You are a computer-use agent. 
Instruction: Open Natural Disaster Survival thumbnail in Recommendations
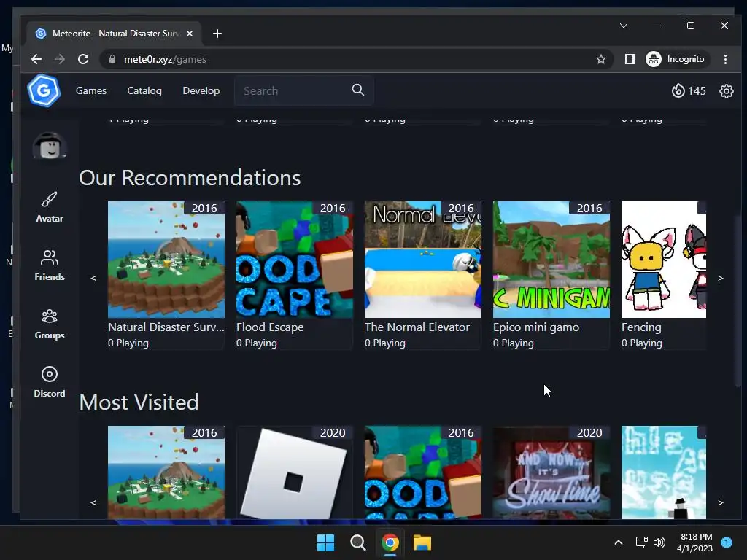166,260
